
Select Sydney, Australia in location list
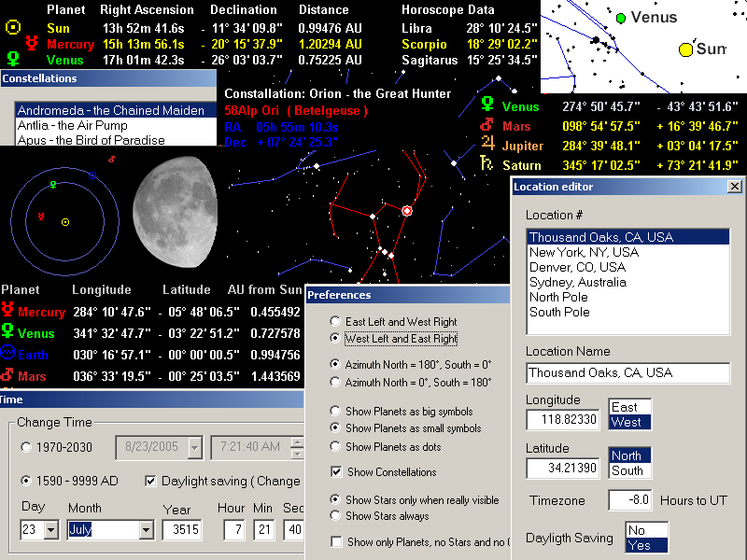click(627, 282)
